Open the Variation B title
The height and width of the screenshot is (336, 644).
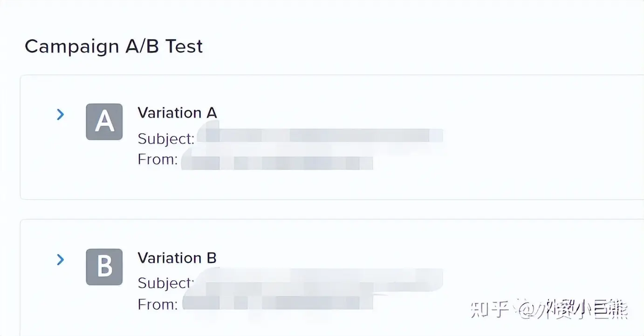(x=177, y=258)
